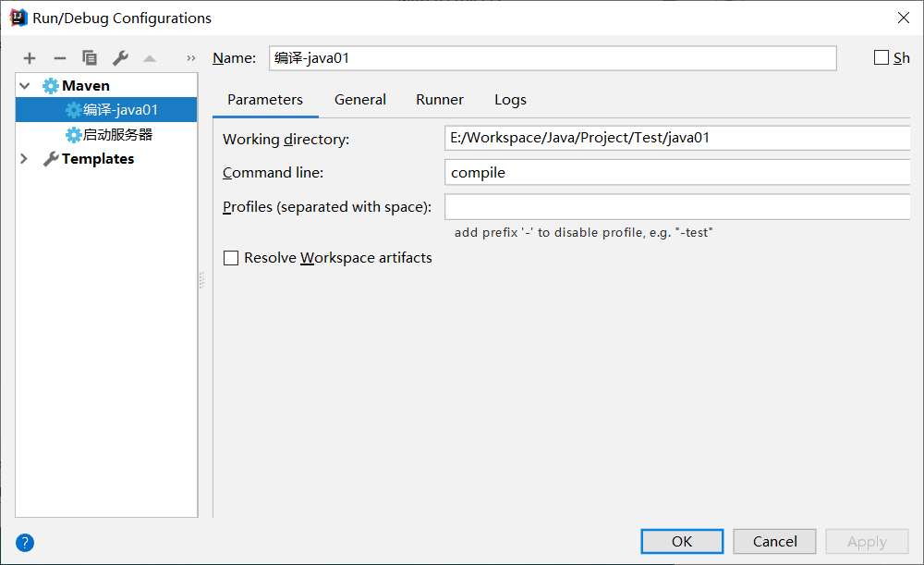Open the Runner tab
924x565 pixels.
click(440, 100)
